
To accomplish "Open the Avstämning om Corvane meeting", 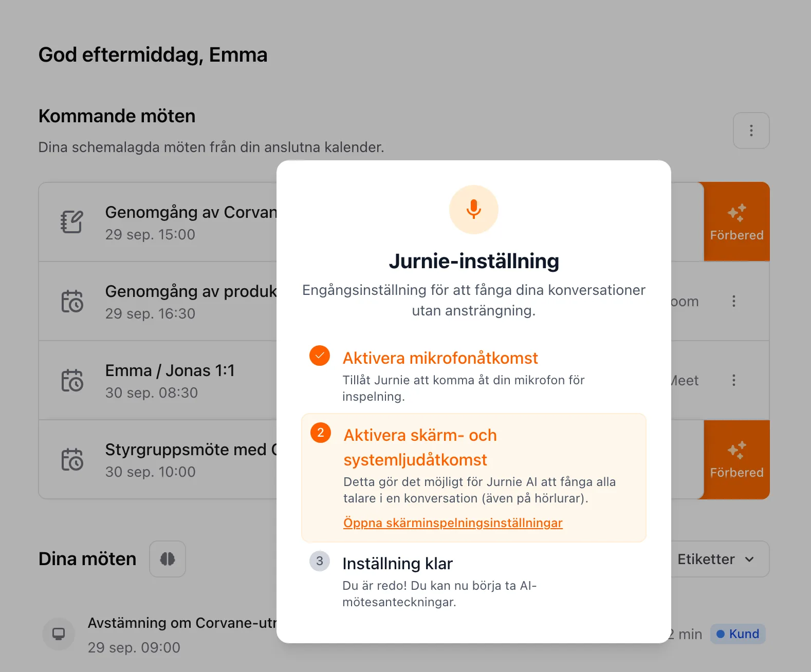I will [182, 623].
